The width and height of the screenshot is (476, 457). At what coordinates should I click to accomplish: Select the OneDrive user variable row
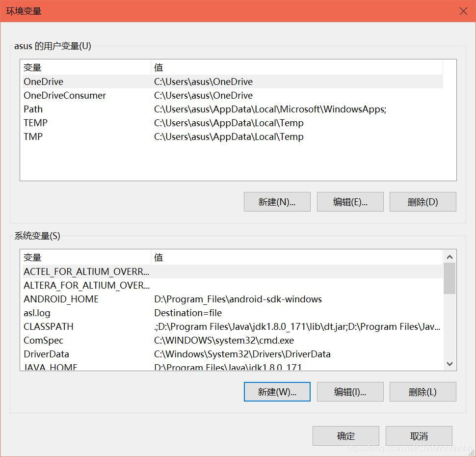tap(233, 81)
